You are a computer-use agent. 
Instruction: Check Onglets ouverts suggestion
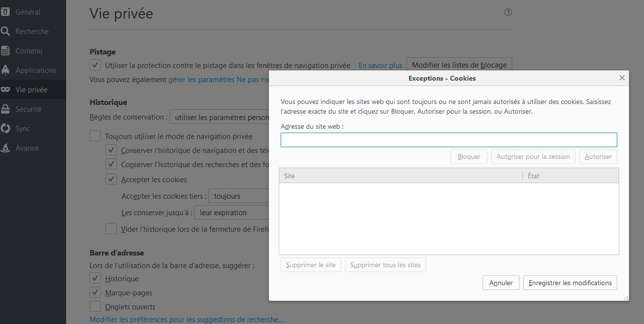click(95, 307)
